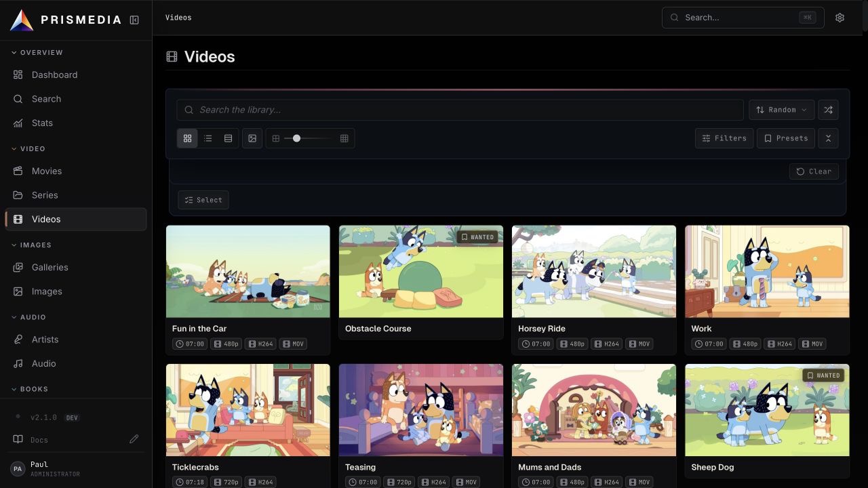The width and height of the screenshot is (868, 488).
Task: Collapse the IMAGES section
Action: click(31, 245)
